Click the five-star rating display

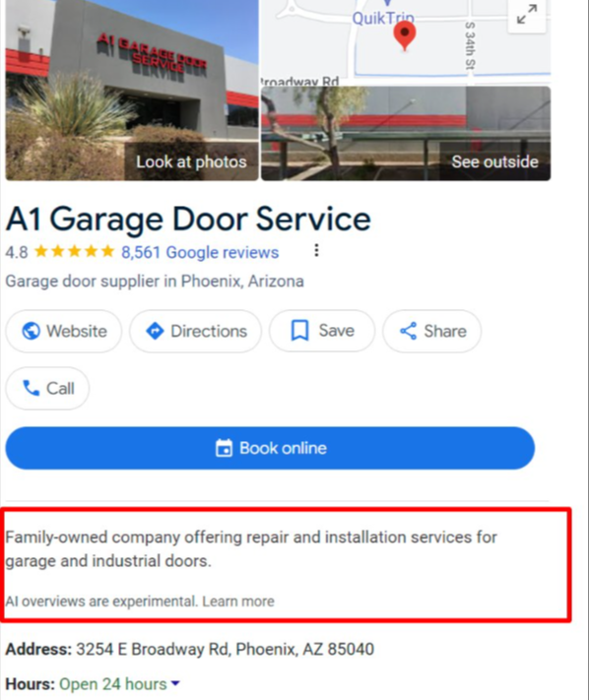(x=74, y=251)
